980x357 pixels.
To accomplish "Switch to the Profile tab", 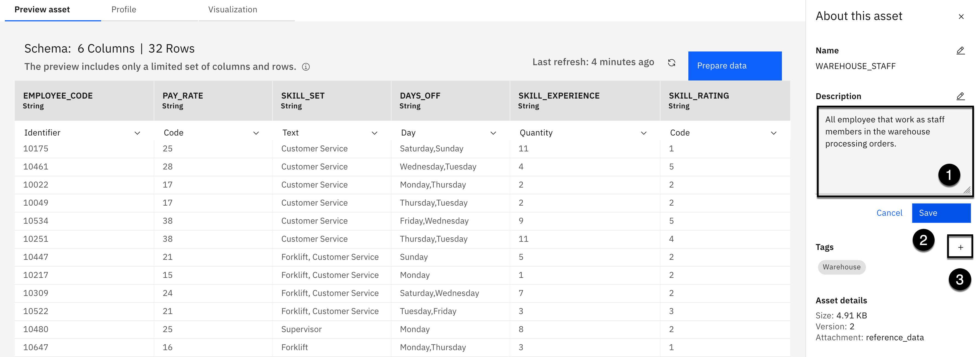I will click(124, 10).
